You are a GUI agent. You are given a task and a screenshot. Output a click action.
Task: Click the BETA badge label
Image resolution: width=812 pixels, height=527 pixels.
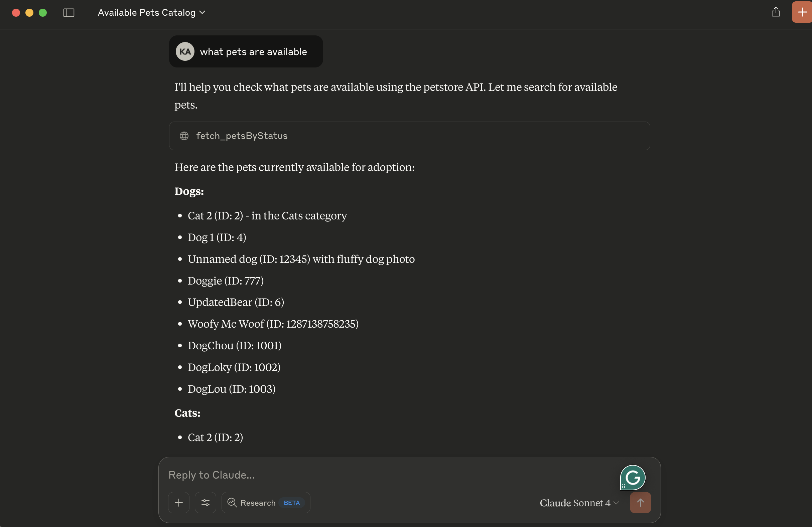[x=291, y=503]
